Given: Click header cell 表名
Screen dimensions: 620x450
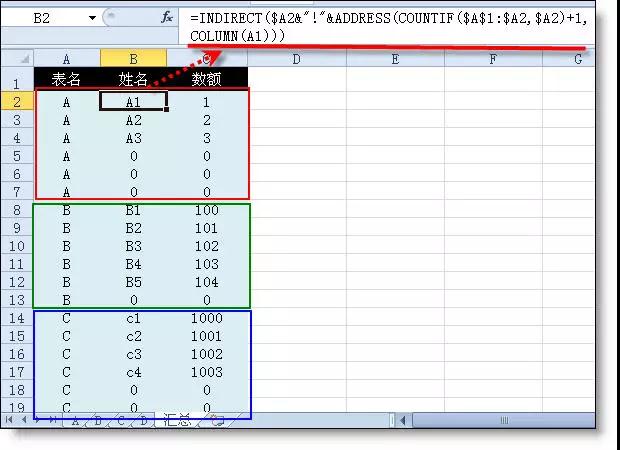Looking at the screenshot, I should [x=66, y=79].
